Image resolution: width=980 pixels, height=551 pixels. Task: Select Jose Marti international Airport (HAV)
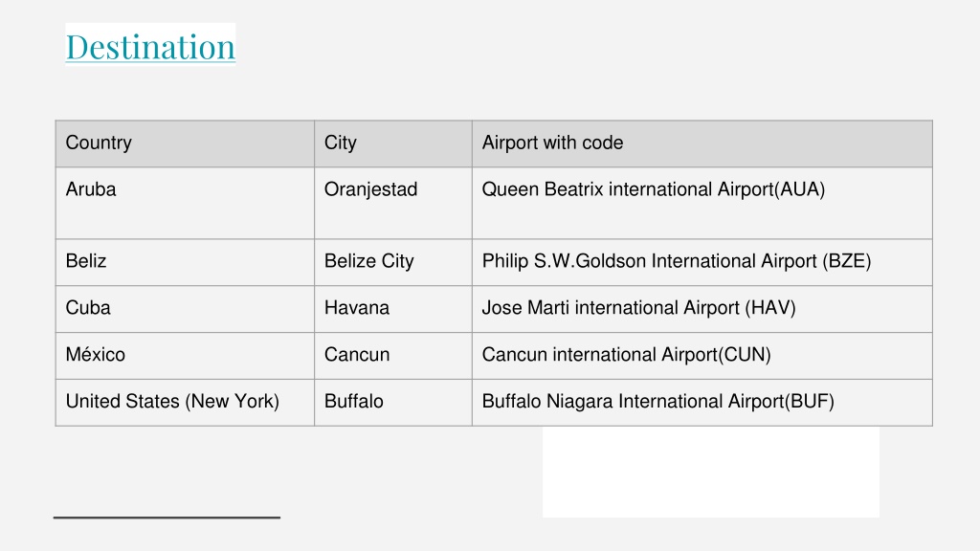702,309
